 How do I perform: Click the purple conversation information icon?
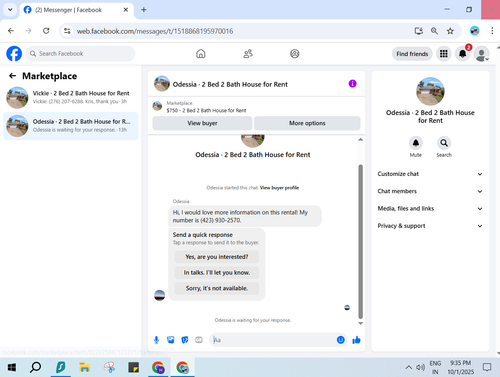(352, 84)
